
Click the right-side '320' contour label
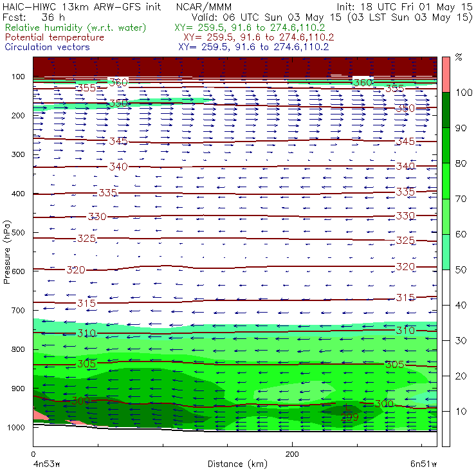coord(405,267)
